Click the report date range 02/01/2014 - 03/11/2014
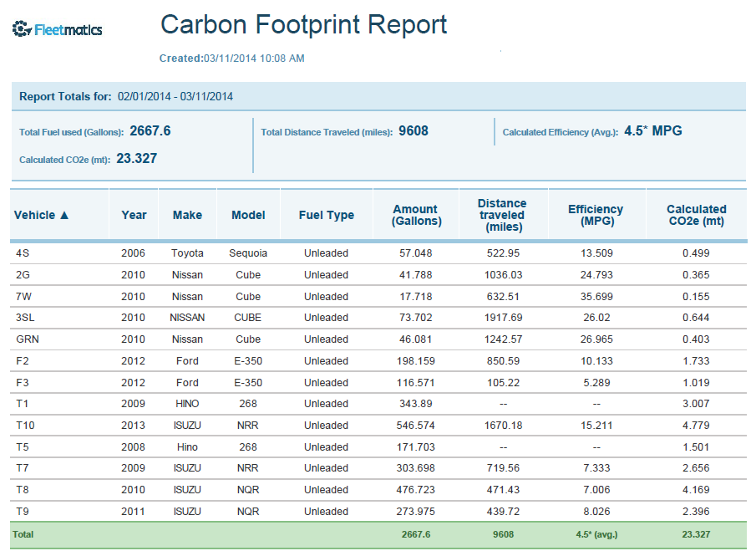Screen dimensions: 756x556 click(x=175, y=96)
